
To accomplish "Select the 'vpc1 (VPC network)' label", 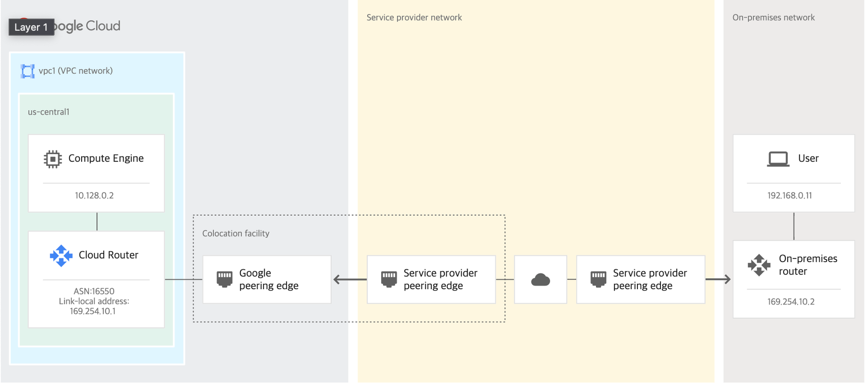I will [76, 71].
